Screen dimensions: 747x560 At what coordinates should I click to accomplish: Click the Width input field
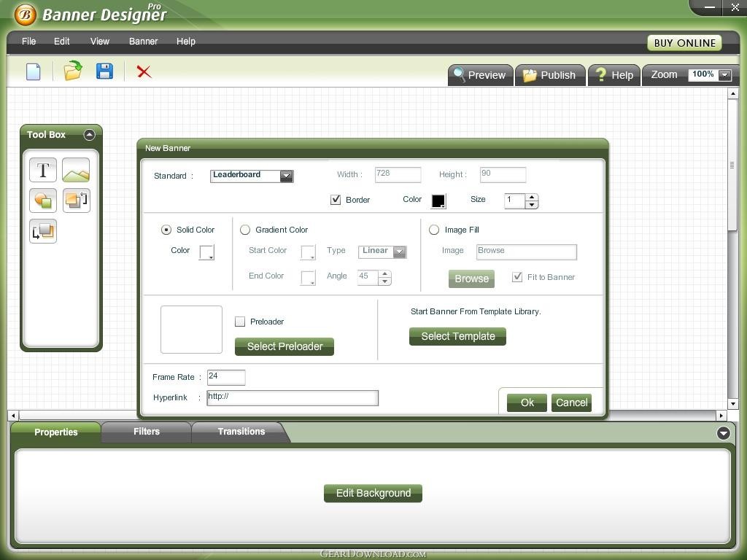pos(398,175)
